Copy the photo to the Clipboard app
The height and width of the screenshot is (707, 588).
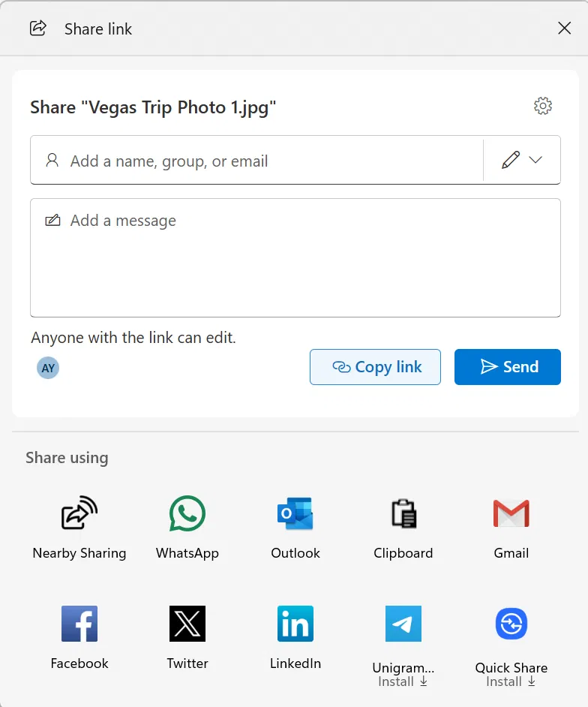tap(403, 525)
